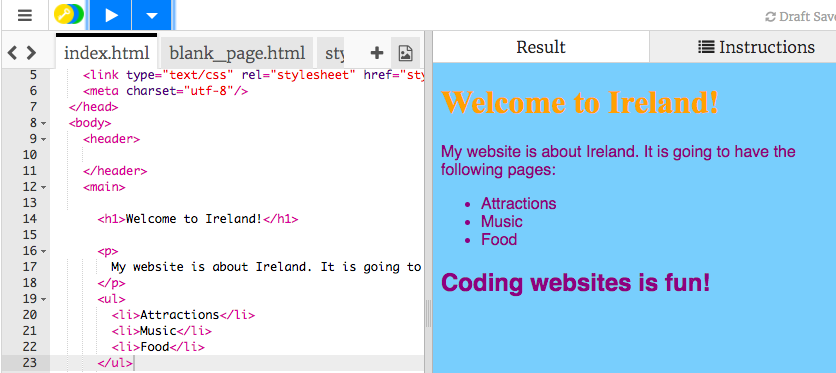Place cursor in Welcome to Ireland h1 code line

click(198, 219)
